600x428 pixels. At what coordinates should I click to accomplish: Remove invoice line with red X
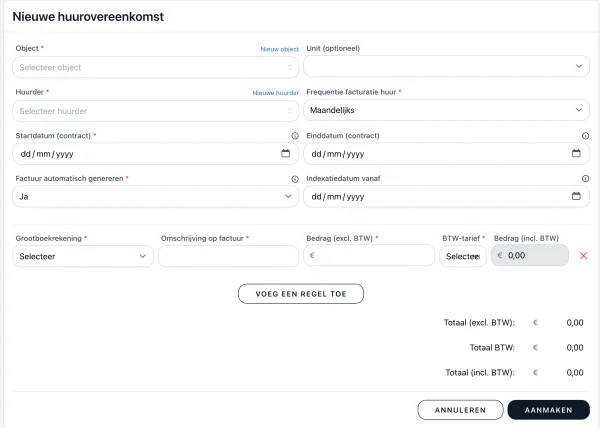coord(583,256)
